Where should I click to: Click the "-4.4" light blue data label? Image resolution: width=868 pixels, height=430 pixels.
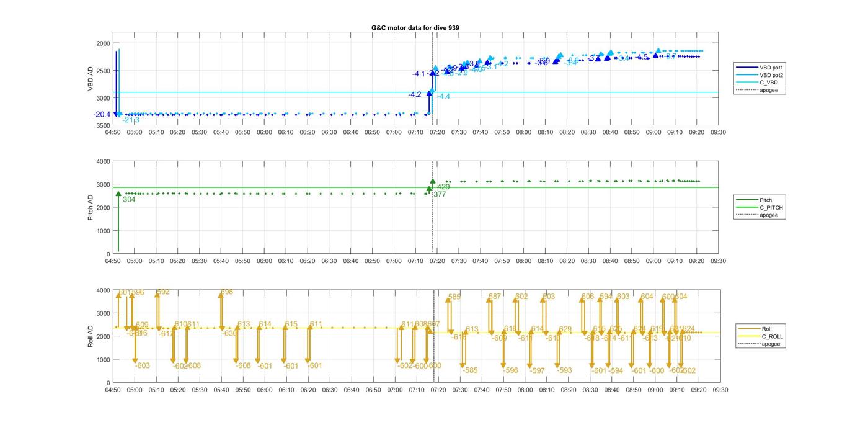444,97
